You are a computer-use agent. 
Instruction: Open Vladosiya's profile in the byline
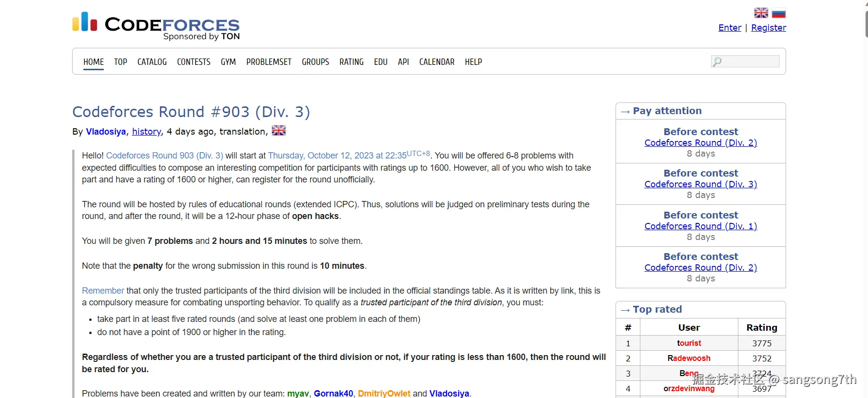[106, 132]
